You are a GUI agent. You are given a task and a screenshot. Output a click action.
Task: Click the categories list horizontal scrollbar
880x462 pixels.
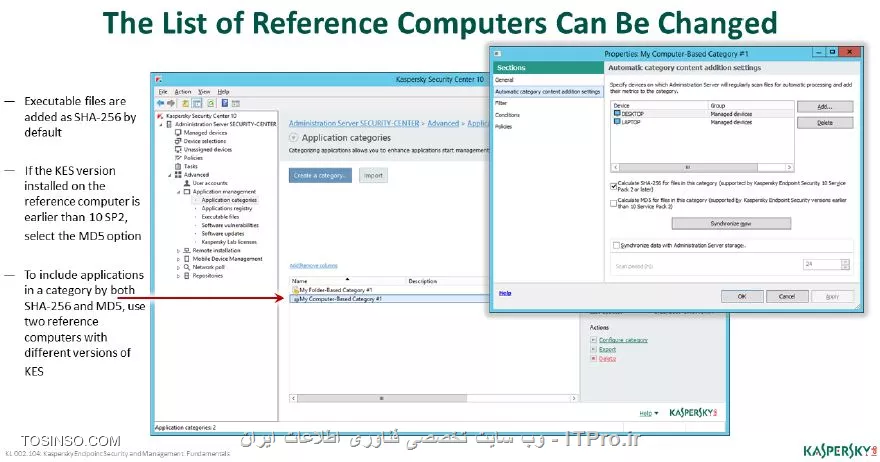434,398
